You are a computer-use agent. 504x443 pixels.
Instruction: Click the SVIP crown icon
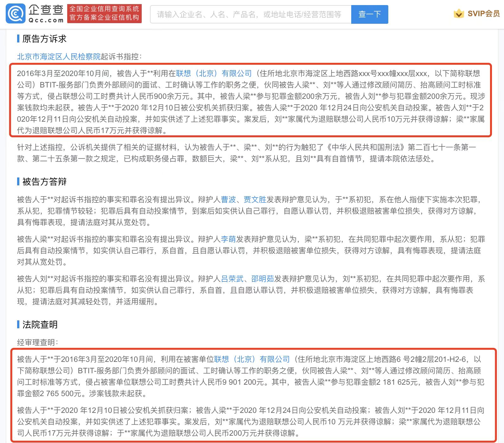click(x=459, y=14)
